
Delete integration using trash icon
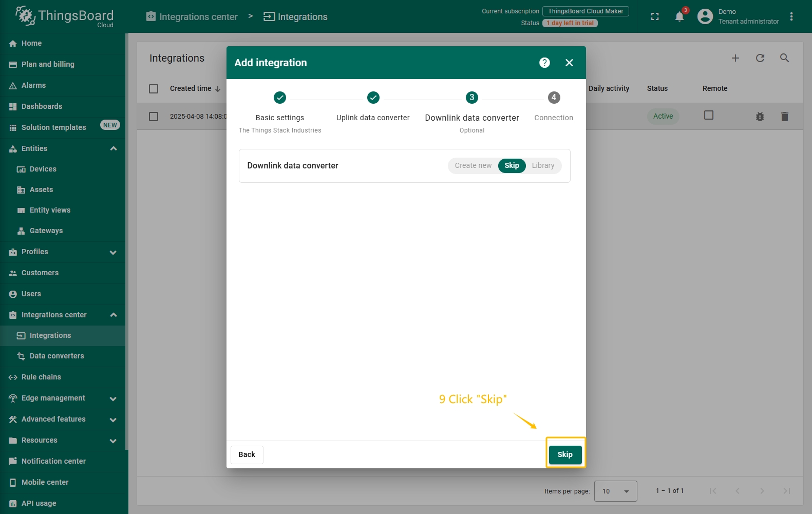pyautogui.click(x=784, y=117)
